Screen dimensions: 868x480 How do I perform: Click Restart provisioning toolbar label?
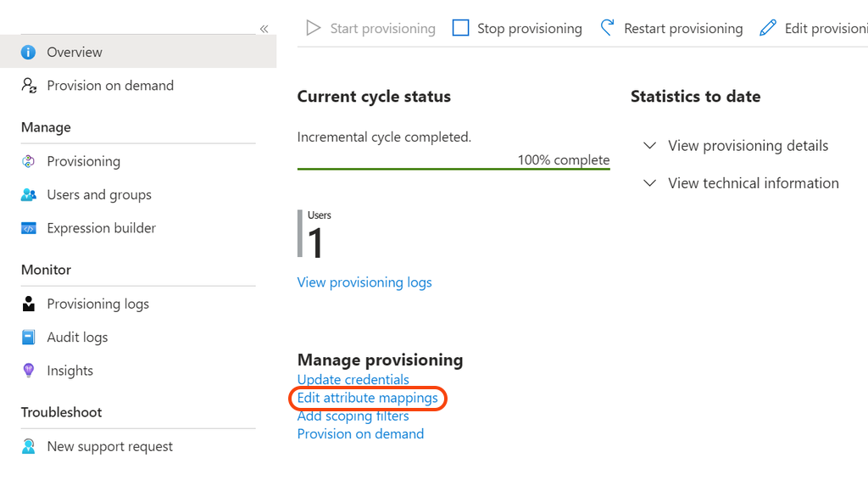click(x=683, y=28)
